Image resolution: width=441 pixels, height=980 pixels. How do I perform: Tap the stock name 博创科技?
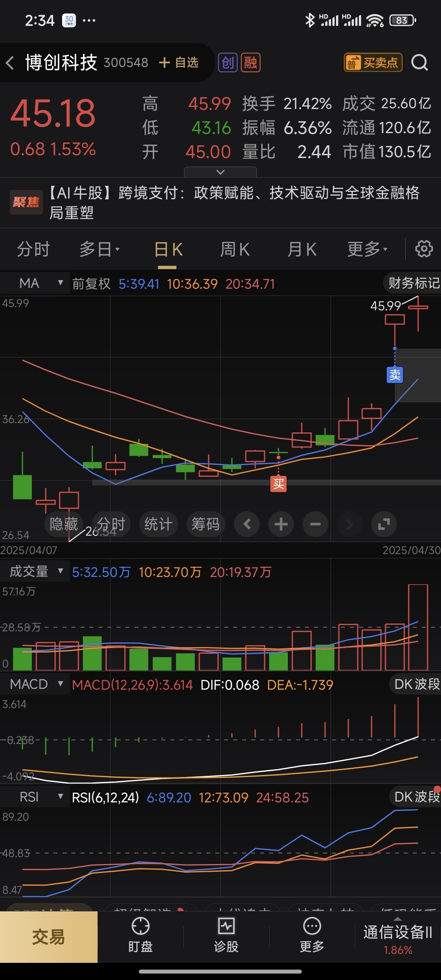click(61, 62)
